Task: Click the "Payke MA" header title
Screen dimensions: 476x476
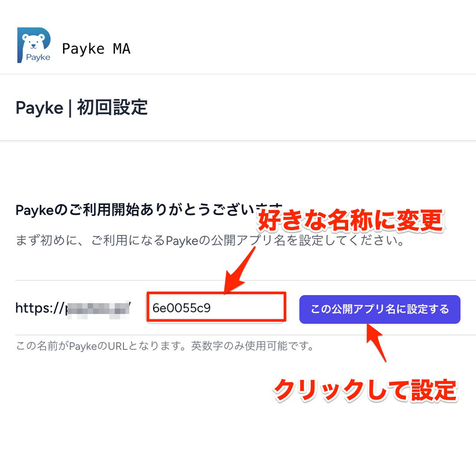Action: point(96,49)
